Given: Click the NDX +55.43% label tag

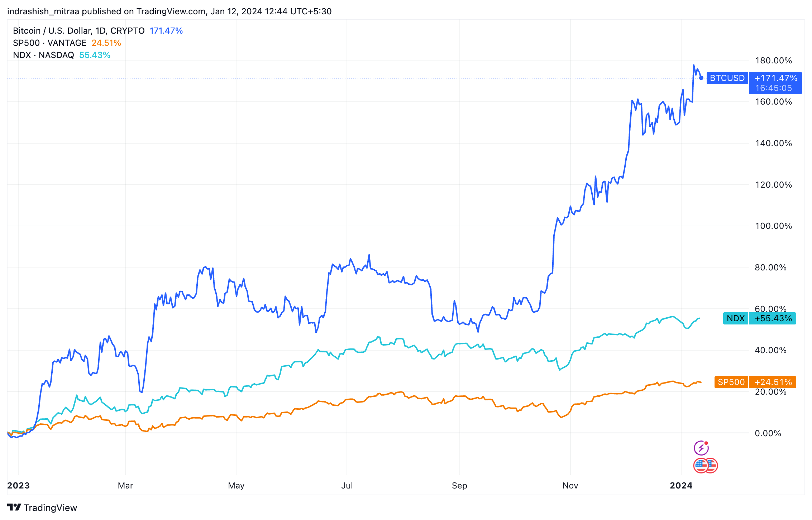Looking at the screenshot, I should click(x=760, y=318).
